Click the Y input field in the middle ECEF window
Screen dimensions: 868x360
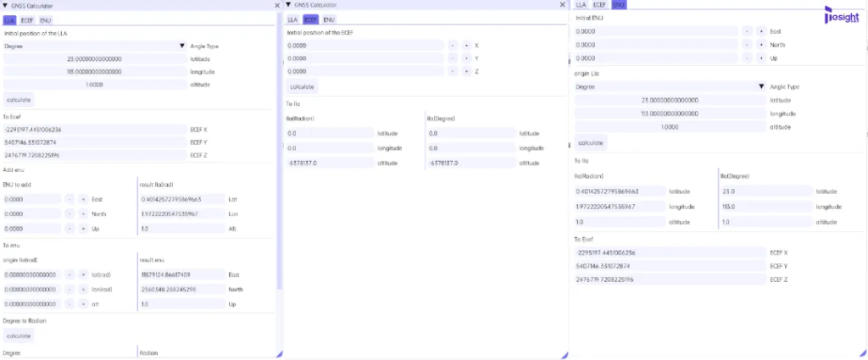tap(365, 58)
